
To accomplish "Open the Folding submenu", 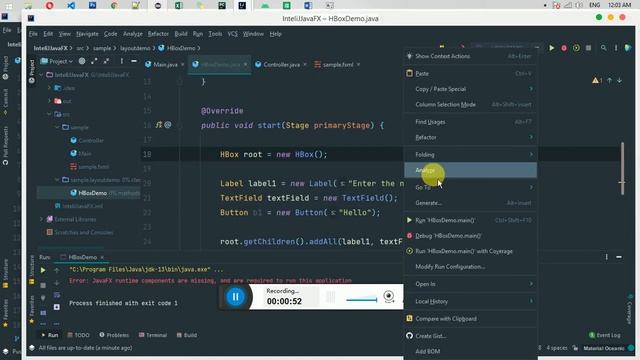I will (470, 155).
